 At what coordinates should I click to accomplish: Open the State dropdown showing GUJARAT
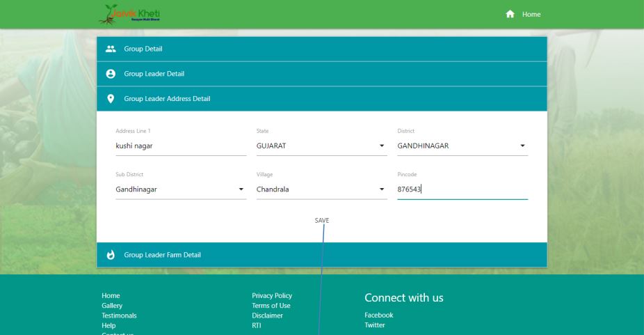point(321,146)
